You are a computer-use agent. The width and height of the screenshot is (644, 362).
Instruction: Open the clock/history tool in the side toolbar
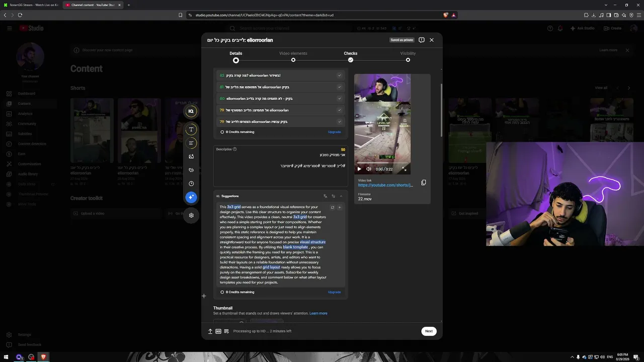[x=191, y=184]
